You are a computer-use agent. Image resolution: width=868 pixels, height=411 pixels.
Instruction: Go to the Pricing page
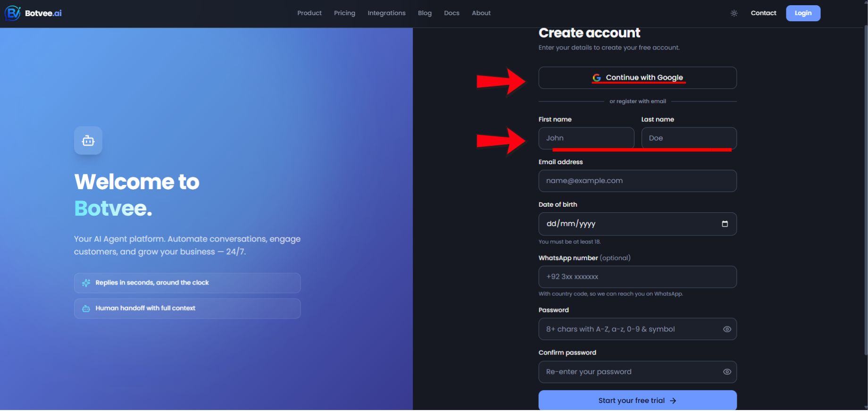point(344,13)
